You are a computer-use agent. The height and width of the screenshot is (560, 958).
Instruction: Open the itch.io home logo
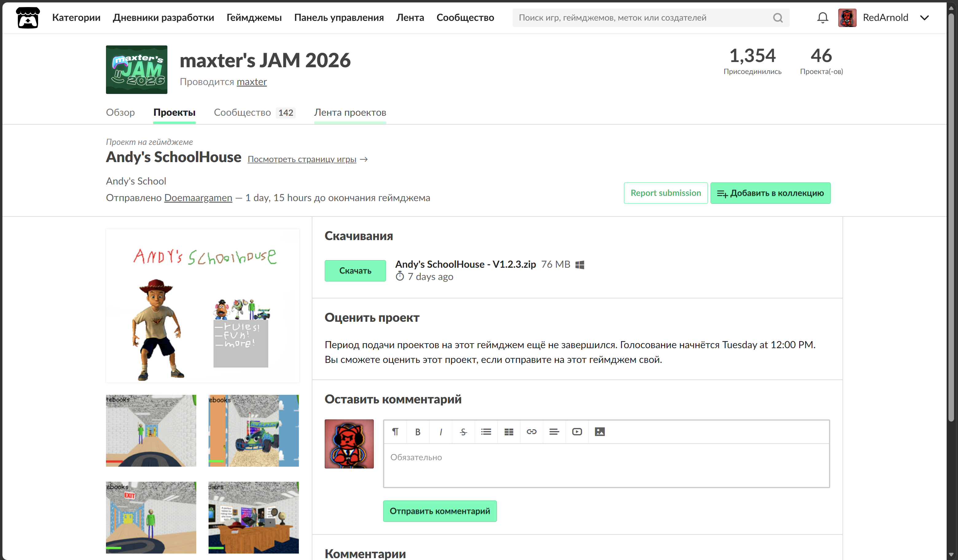[28, 17]
